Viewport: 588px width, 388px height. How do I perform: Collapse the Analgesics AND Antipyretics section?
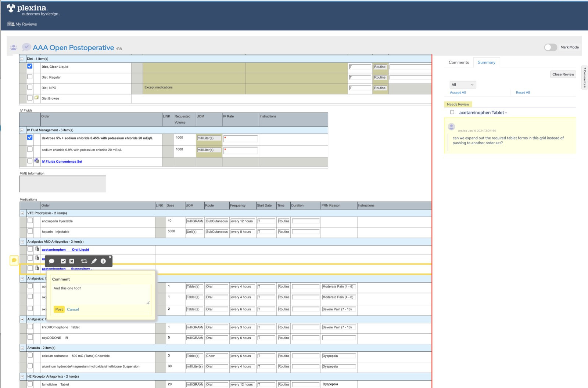pyautogui.click(x=22, y=242)
